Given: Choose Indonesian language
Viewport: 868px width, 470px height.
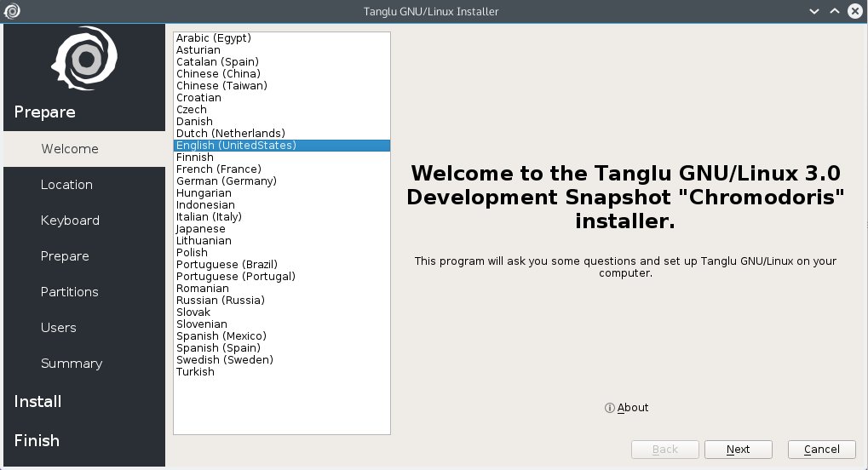Looking at the screenshot, I should [282, 205].
